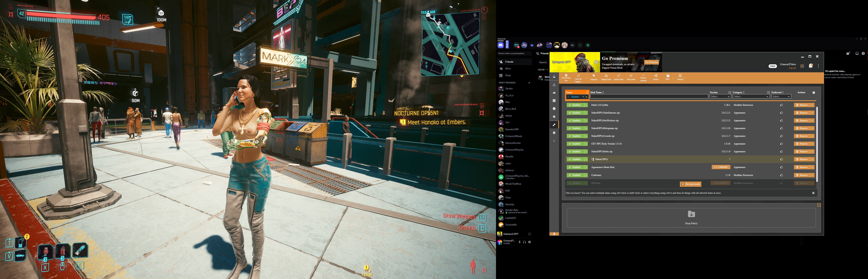Expand status options arrow for Naked NPCs row

(x=586, y=159)
